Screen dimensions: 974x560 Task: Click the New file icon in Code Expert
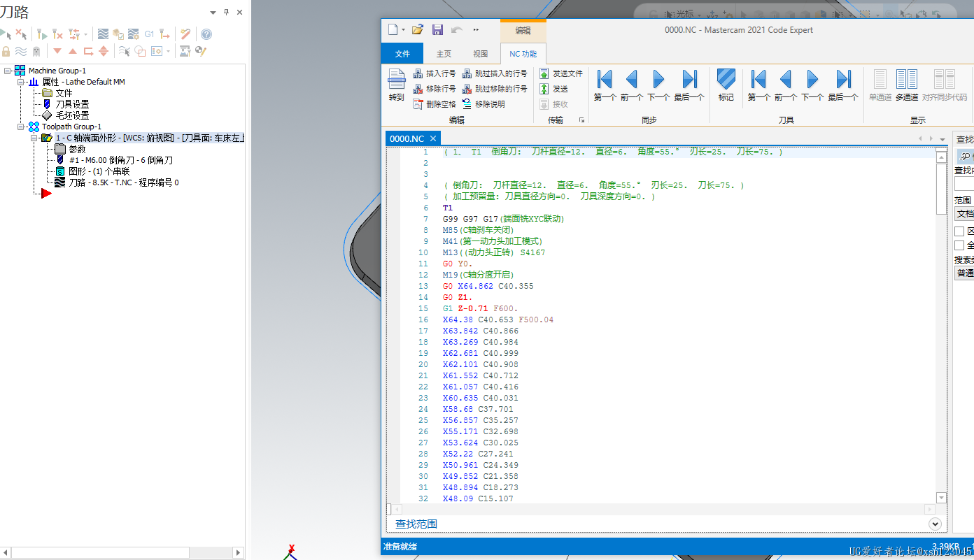click(393, 29)
